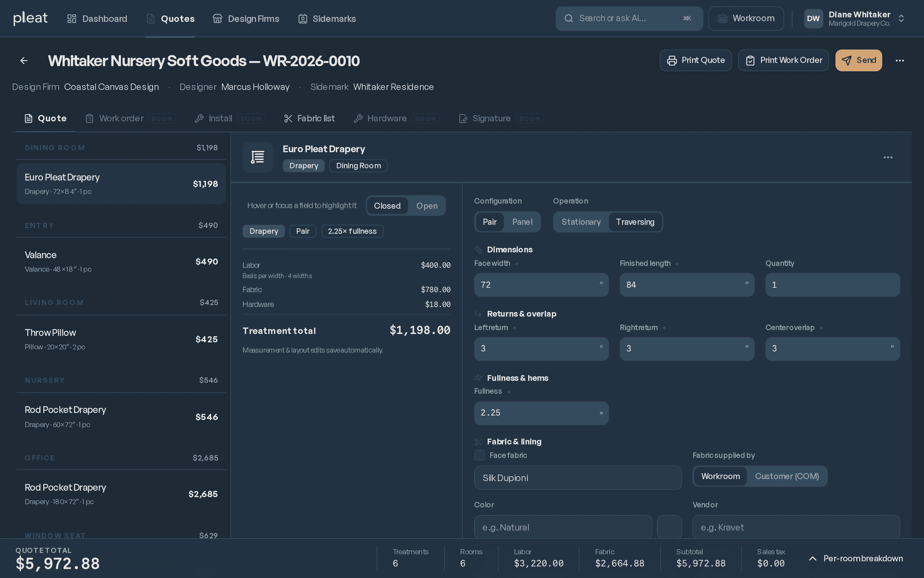924x578 pixels.
Task: Expand the Per-room breakdown
Action: point(856,558)
